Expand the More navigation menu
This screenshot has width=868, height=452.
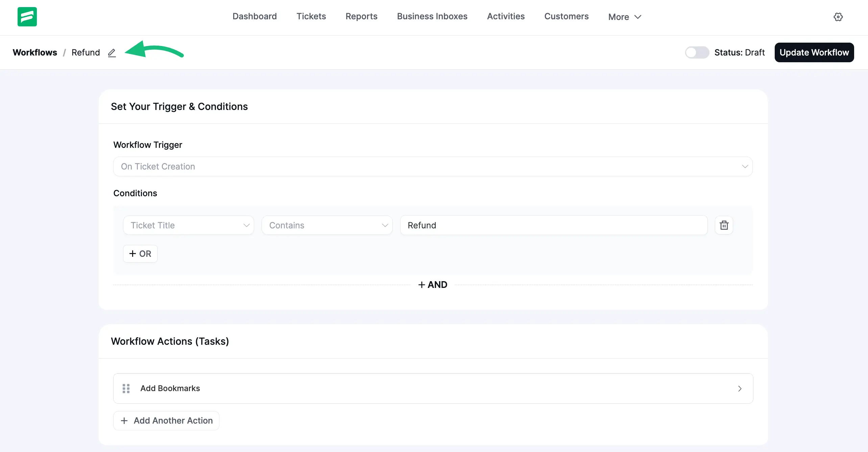[x=624, y=17]
